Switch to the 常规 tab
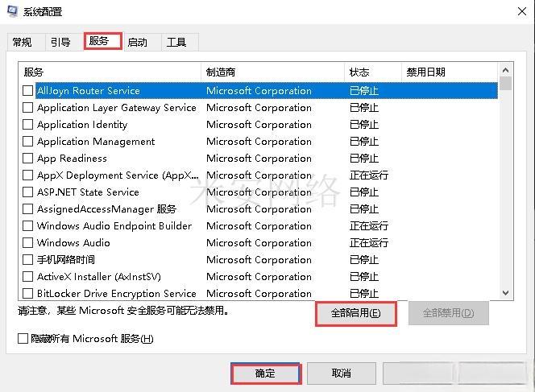Screen dimensions: 535x392 [22, 42]
